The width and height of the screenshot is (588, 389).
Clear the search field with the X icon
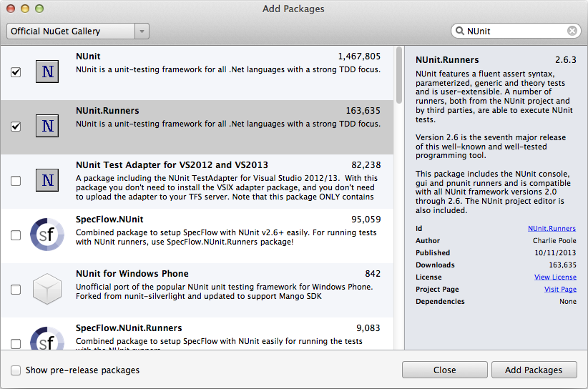572,31
